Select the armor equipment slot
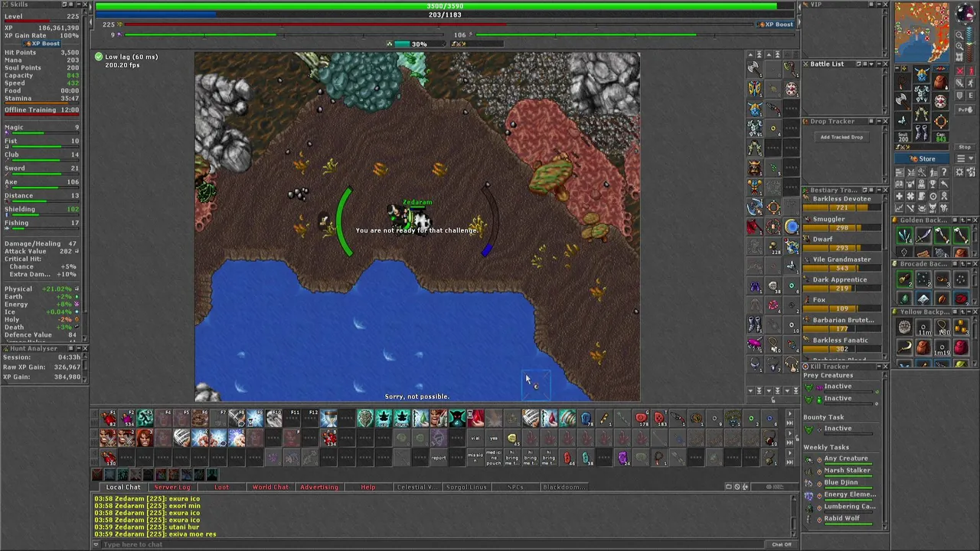The image size is (980, 551). click(922, 93)
